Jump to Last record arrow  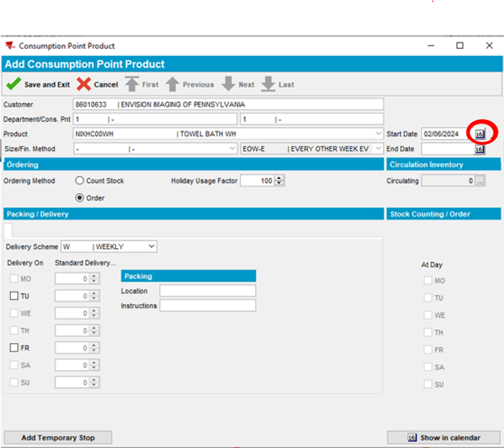point(268,84)
